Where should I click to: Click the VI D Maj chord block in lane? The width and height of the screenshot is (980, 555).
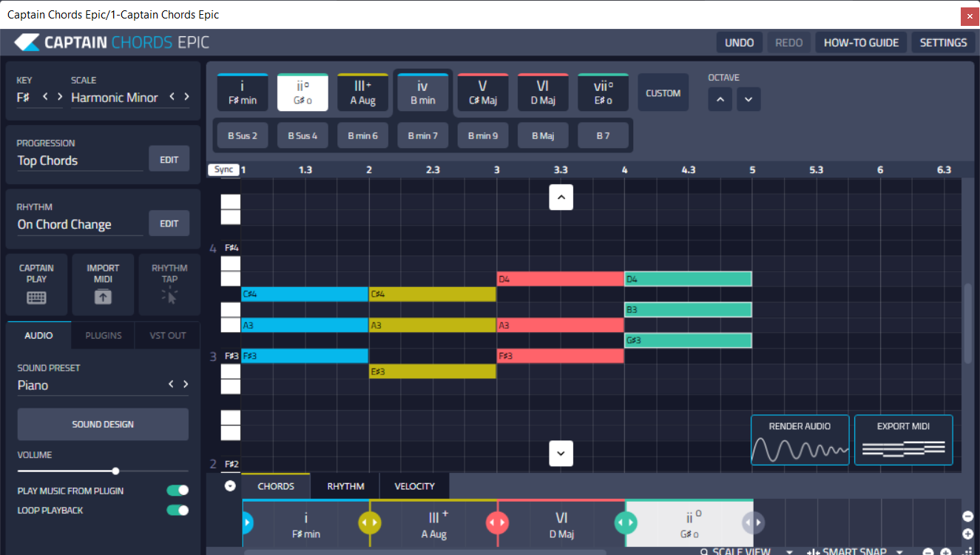point(561,522)
